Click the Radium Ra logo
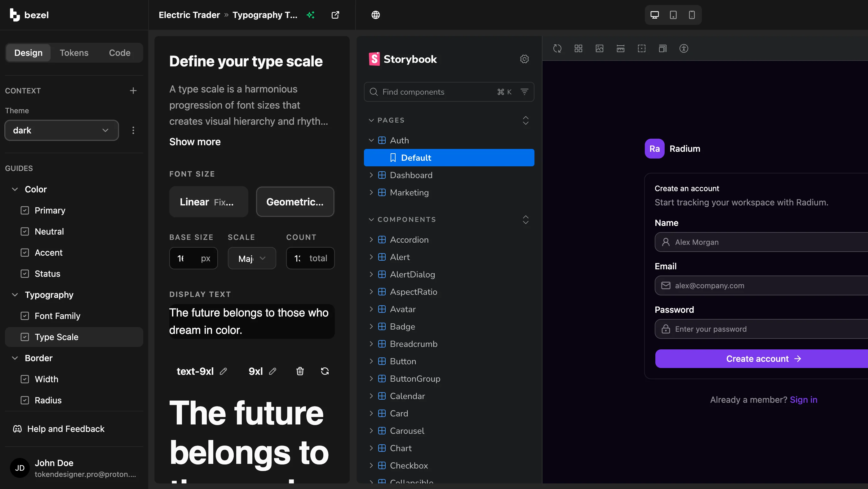Screen dimensions: 868x489 pyautogui.click(x=654, y=149)
